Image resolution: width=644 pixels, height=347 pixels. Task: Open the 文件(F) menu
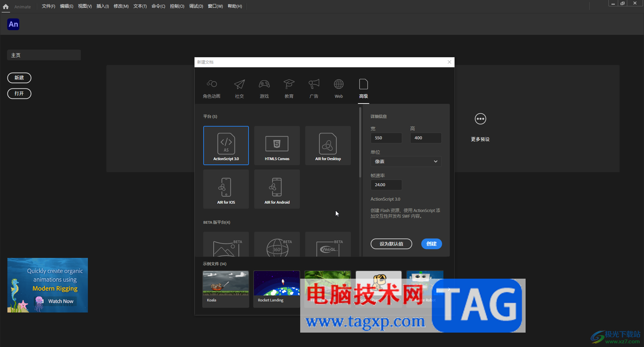[48, 6]
